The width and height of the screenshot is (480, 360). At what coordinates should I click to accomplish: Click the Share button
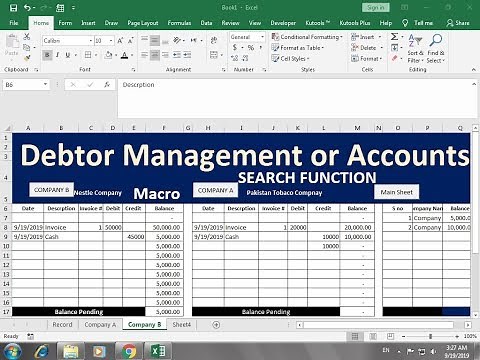[x=458, y=23]
